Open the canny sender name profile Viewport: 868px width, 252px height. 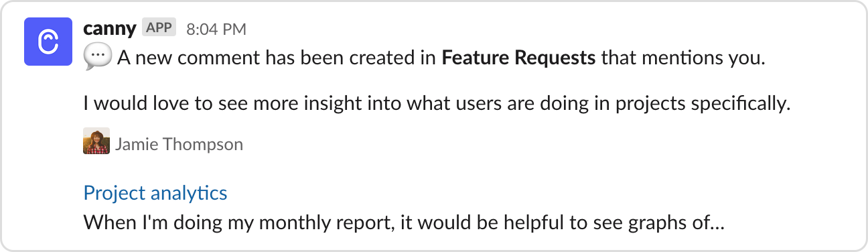tap(110, 29)
